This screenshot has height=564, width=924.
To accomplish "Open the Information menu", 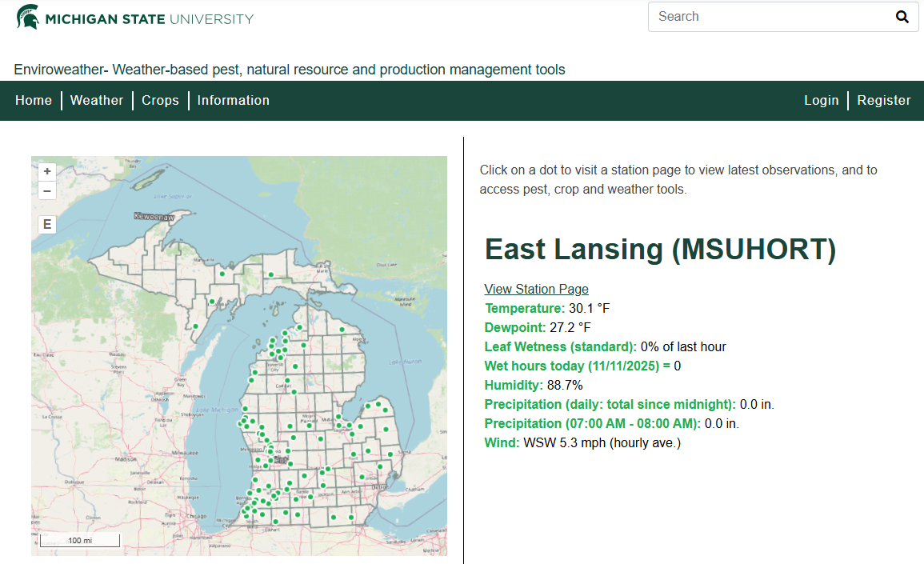I will (x=234, y=100).
